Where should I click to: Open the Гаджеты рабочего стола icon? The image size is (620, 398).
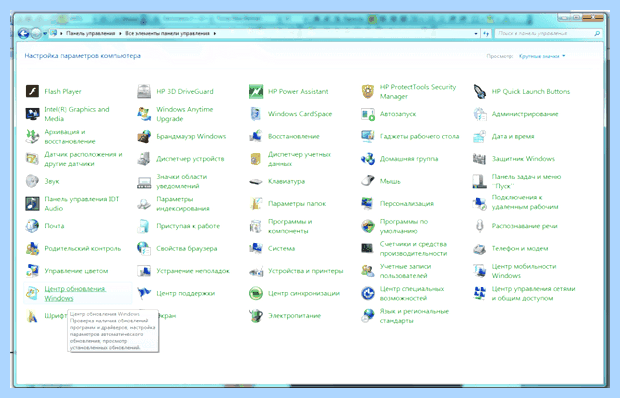pyautogui.click(x=368, y=136)
